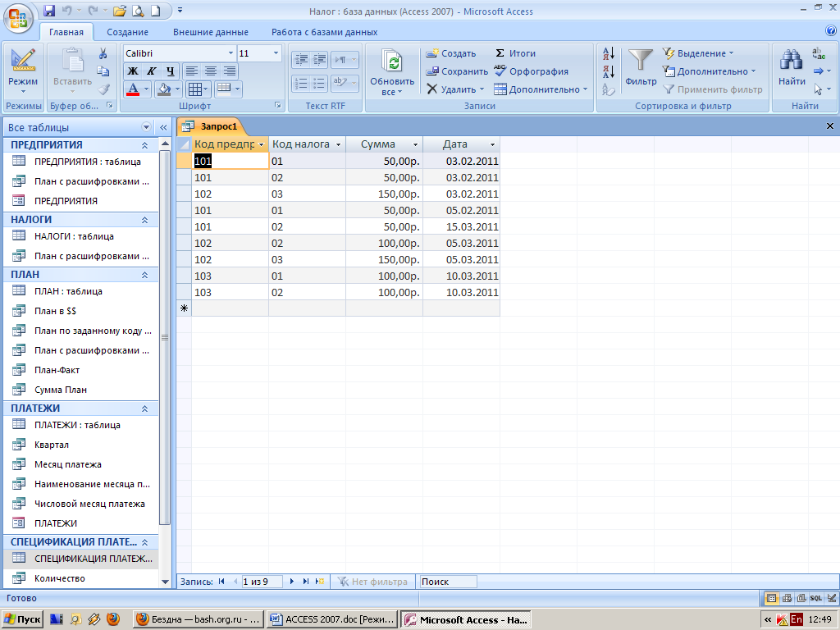The image size is (840, 630).
Task: Toggle Итоги totals row
Action: tap(515, 53)
